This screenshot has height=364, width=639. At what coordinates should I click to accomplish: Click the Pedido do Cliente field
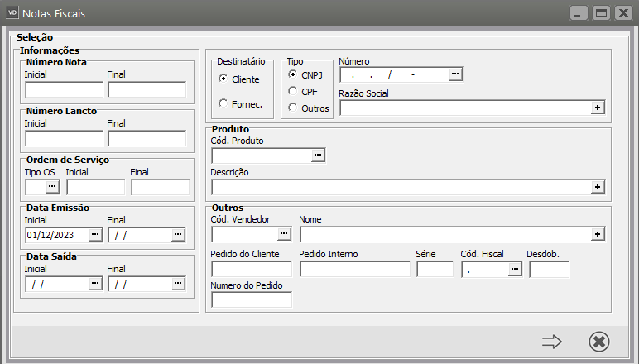(x=252, y=269)
